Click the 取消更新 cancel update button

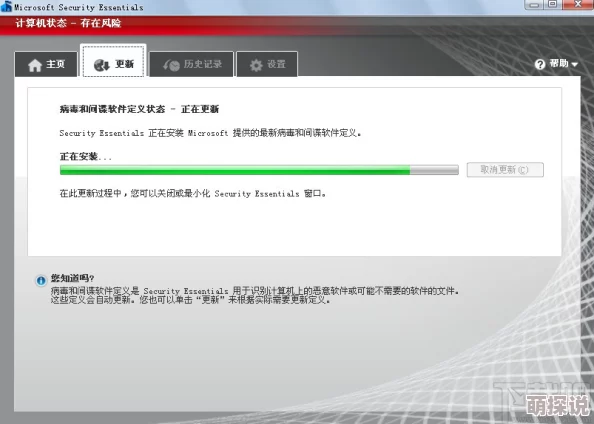pyautogui.click(x=505, y=170)
